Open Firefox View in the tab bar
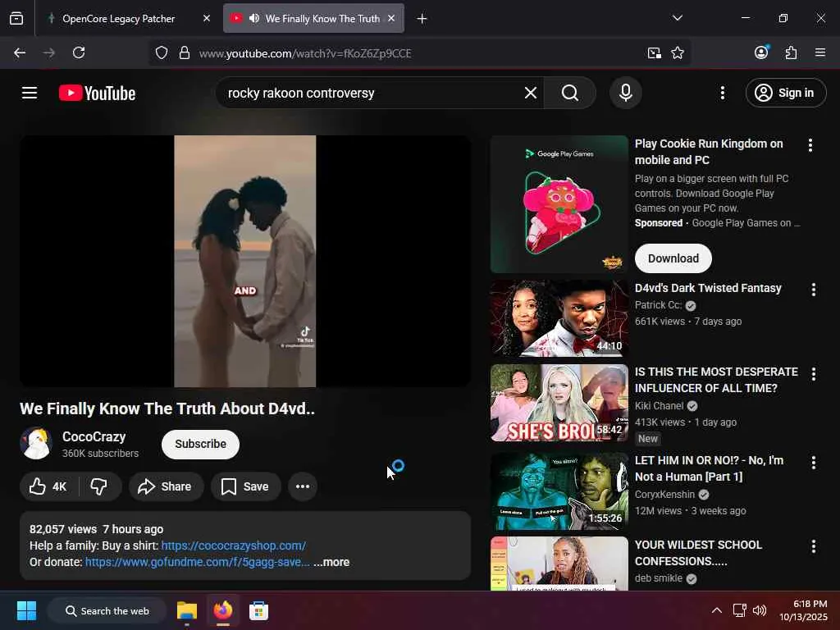 coord(16,19)
